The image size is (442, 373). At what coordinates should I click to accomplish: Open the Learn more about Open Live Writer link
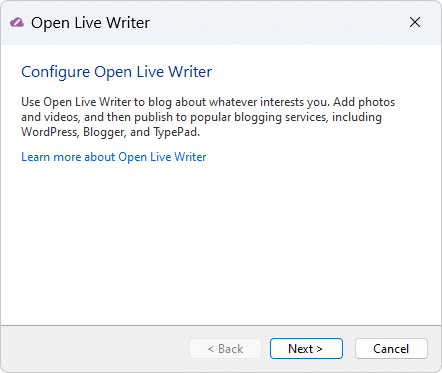[x=114, y=157]
